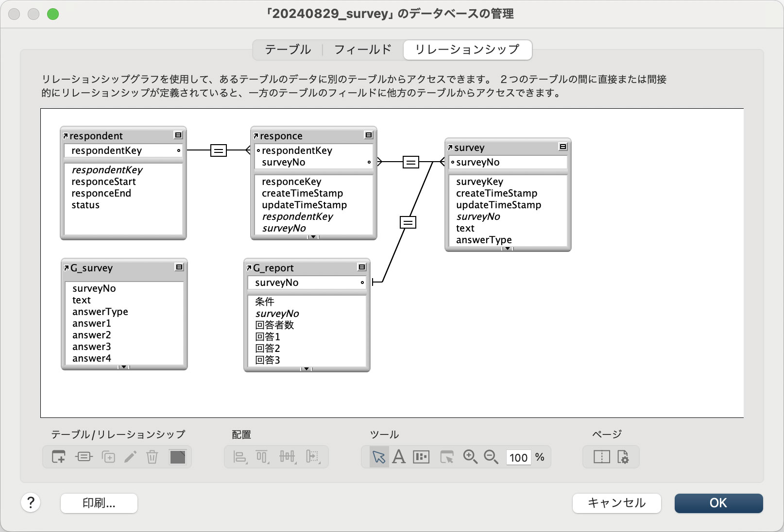Click the 印刷... button

[99, 503]
